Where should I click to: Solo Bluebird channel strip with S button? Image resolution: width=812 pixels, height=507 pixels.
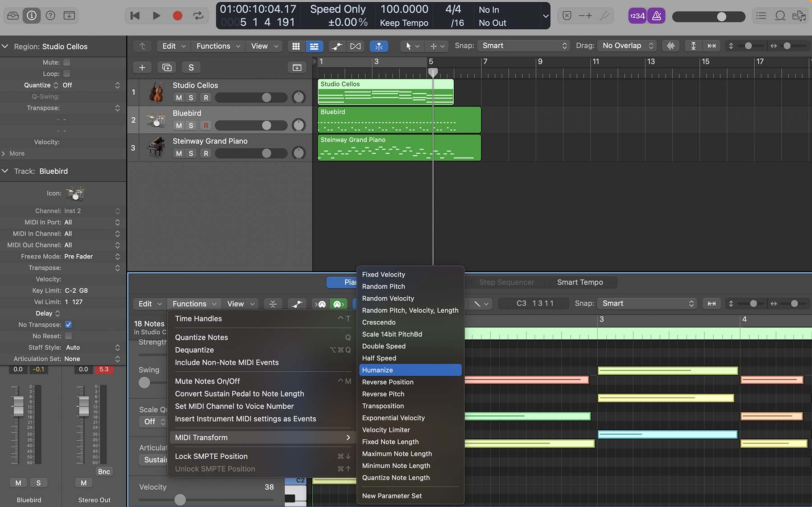point(38,483)
